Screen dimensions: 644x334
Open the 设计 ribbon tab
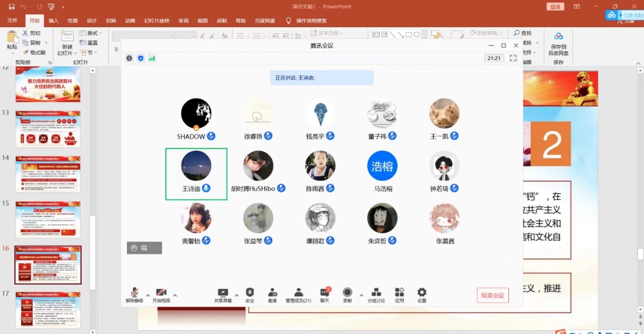(x=92, y=20)
